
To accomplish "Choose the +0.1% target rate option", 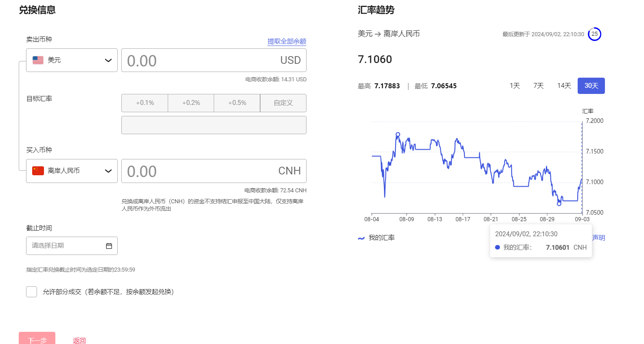I will point(145,103).
